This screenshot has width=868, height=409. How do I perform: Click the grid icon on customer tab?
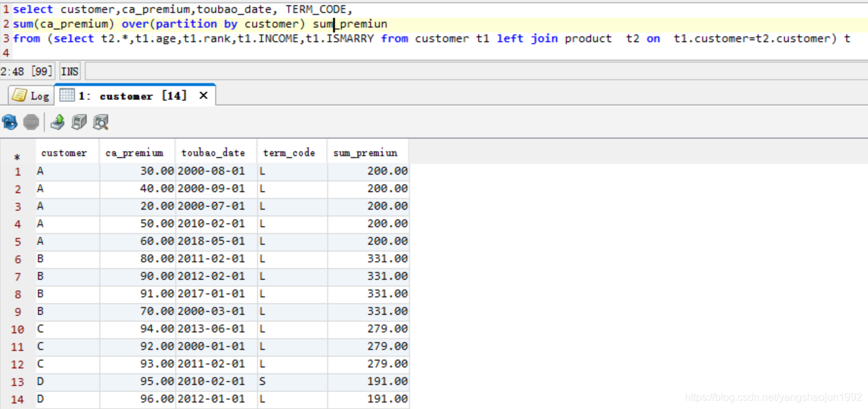point(67,95)
